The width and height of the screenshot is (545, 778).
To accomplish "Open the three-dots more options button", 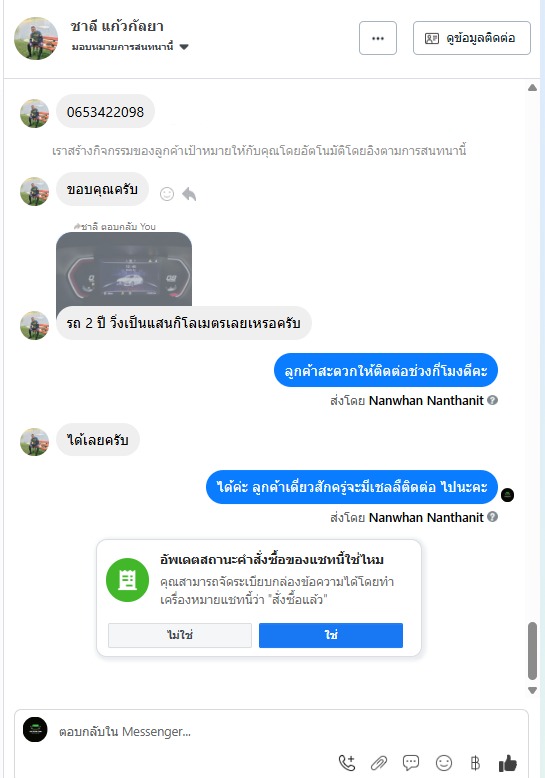I will click(378, 38).
